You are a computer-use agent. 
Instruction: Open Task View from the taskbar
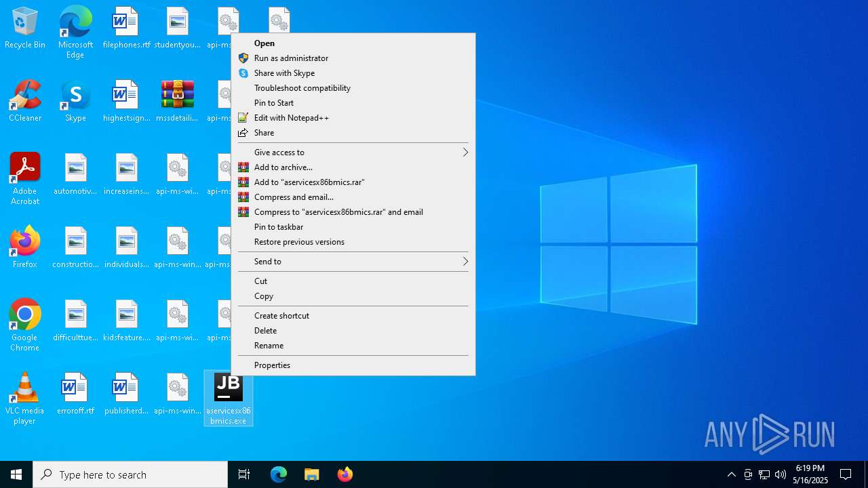click(244, 474)
